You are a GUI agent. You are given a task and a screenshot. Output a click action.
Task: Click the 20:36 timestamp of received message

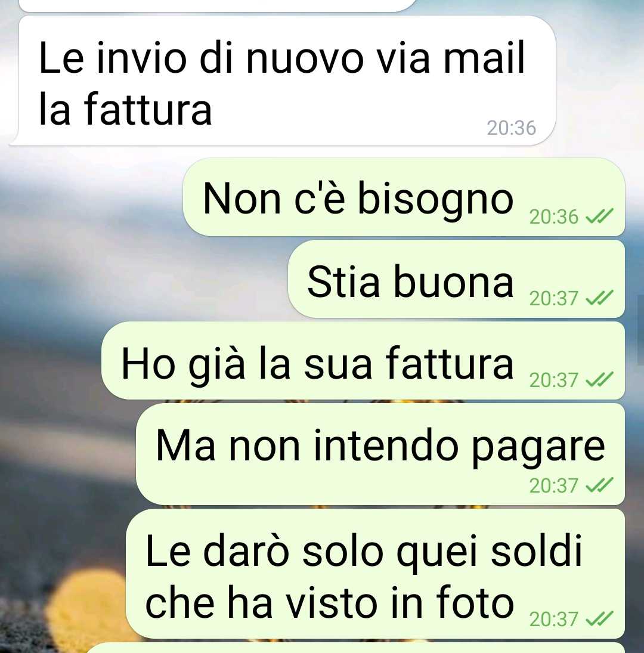511,128
